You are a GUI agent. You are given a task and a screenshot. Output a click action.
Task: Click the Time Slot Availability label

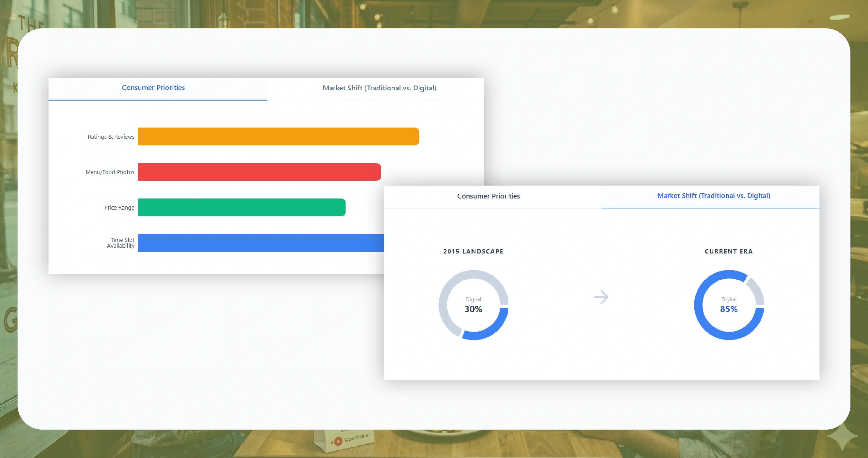121,243
